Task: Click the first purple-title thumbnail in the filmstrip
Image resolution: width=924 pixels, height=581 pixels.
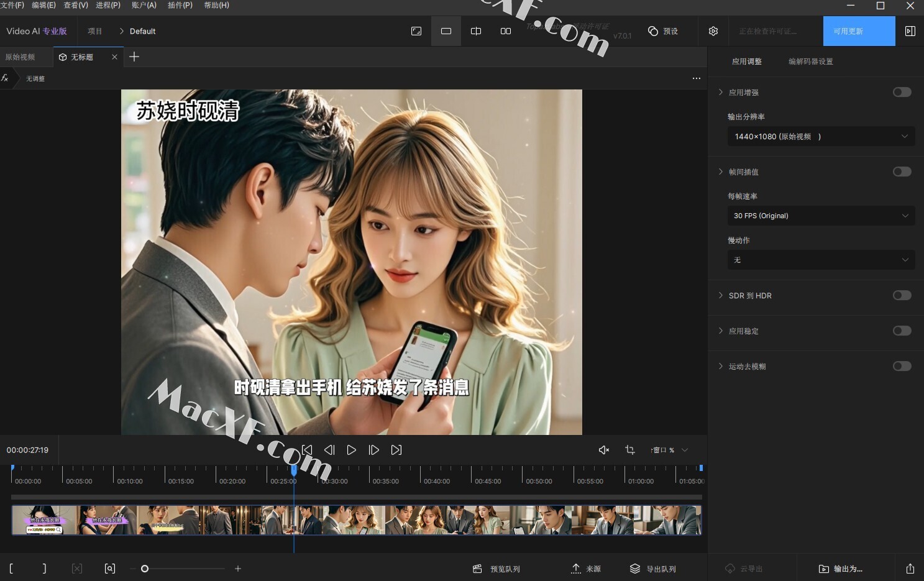Action: (x=45, y=519)
